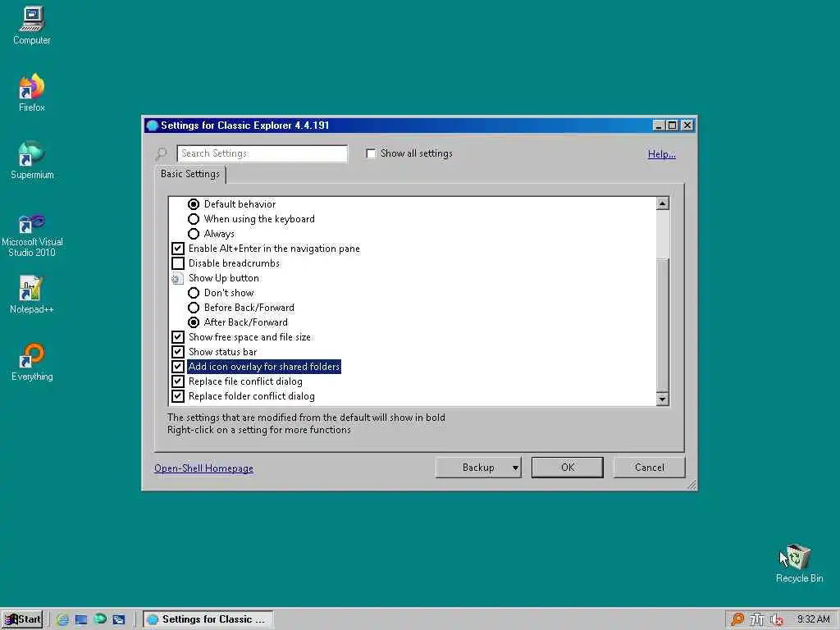The image size is (840, 630).
Task: Activate Settings for Classic taskbar button
Action: (208, 619)
